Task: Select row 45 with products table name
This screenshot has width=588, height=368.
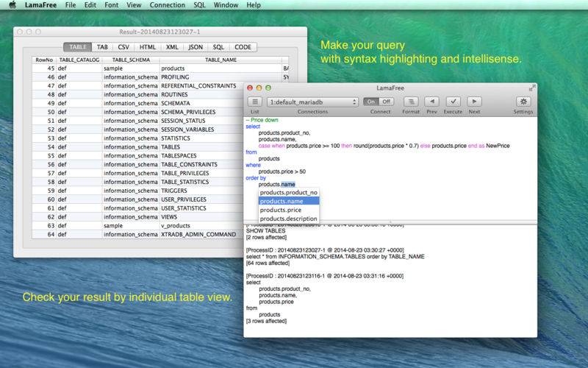Action: 160,68
